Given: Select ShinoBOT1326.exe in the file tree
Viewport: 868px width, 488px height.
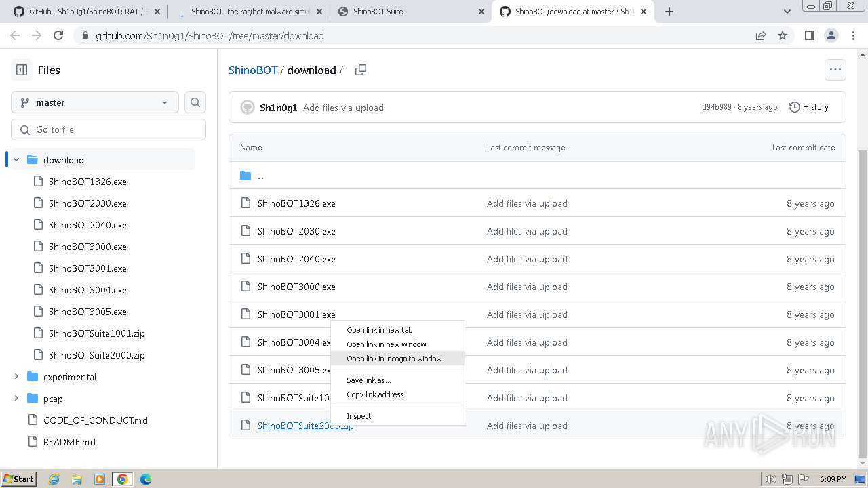Looking at the screenshot, I should pos(87,182).
